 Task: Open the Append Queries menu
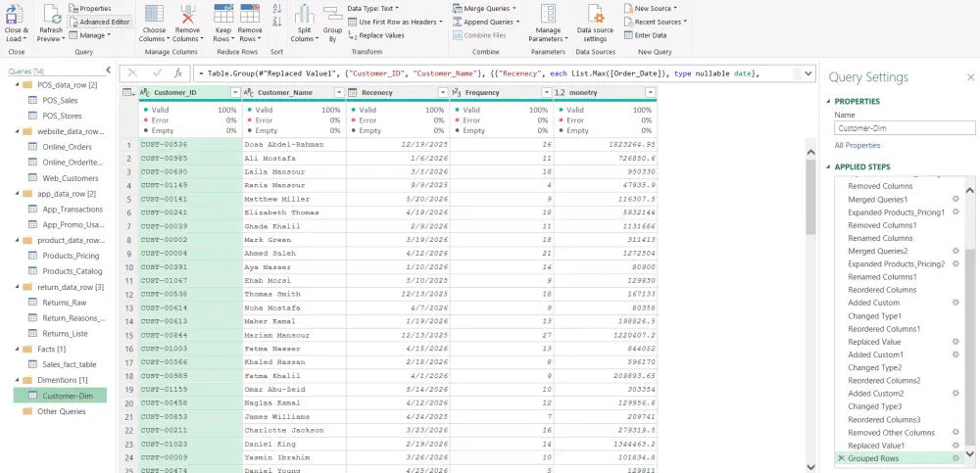tap(487, 22)
